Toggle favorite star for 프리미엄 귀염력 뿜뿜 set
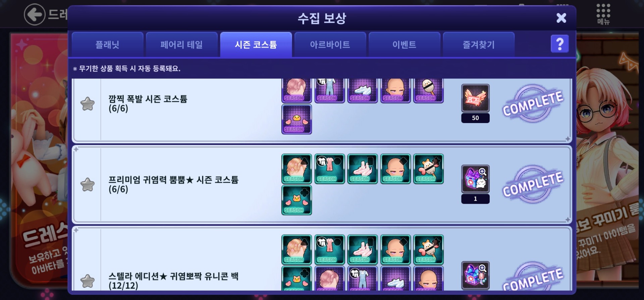644x300 pixels. (88, 184)
